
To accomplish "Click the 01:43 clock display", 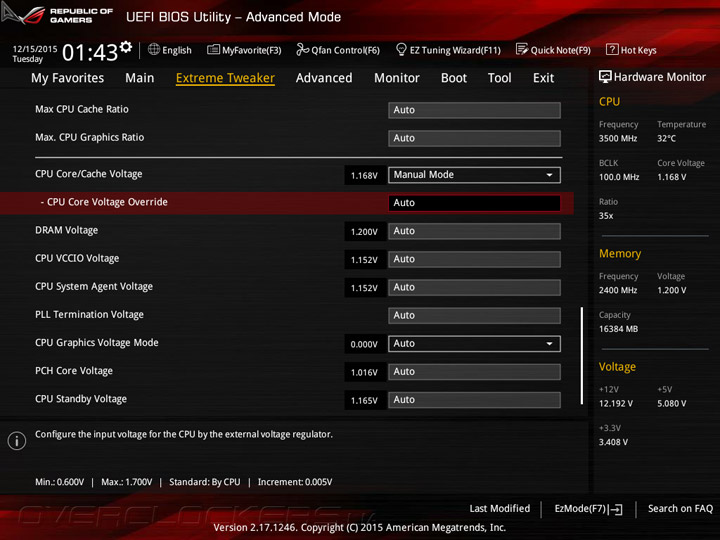I will click(x=90, y=52).
